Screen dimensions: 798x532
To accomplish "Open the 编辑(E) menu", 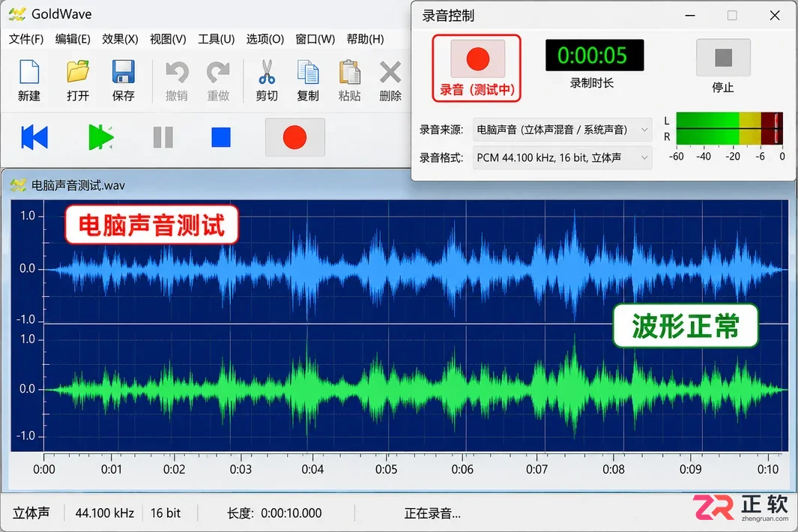I will pyautogui.click(x=73, y=39).
